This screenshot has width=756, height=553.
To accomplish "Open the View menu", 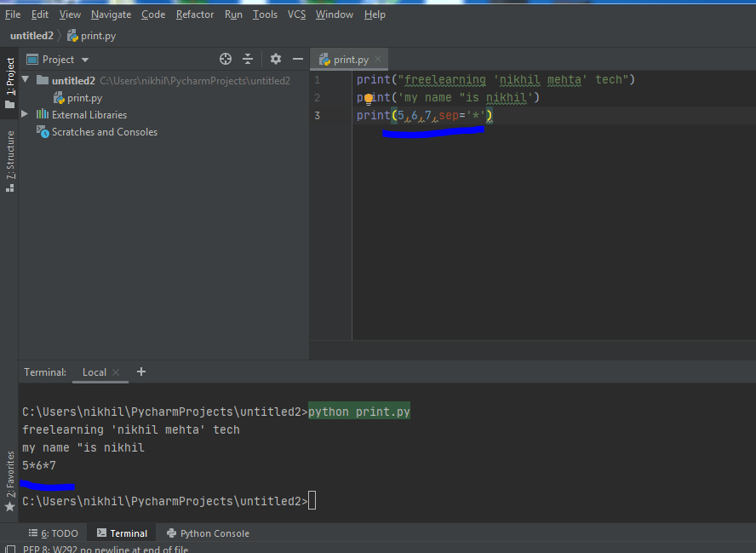I will [x=70, y=14].
